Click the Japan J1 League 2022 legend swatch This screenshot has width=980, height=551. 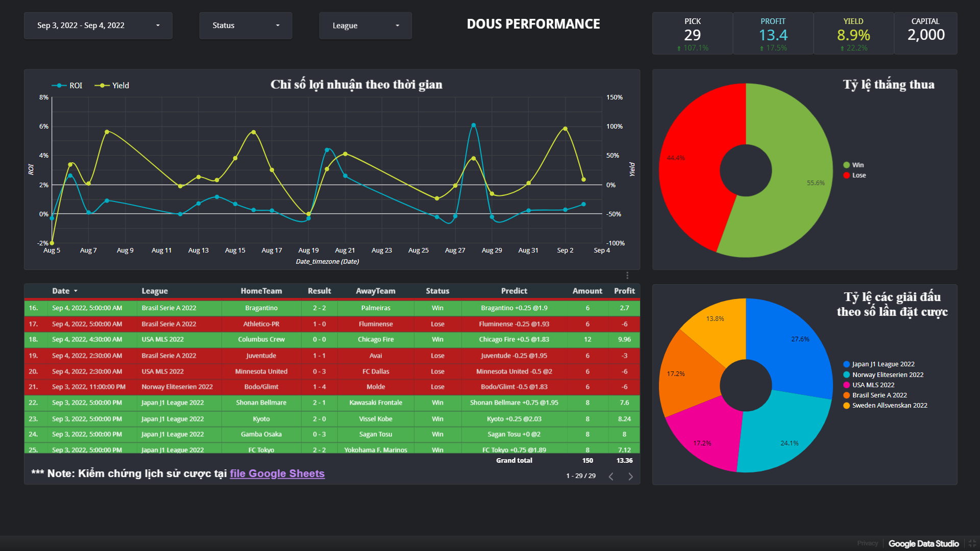(847, 364)
